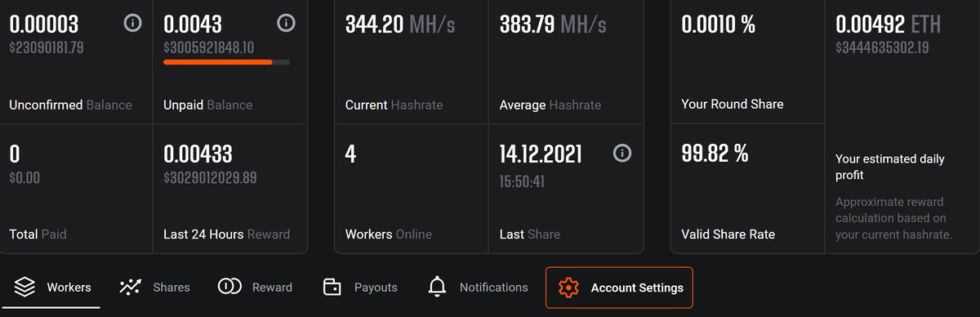
Task: Switch to the Shares tab
Action: [154, 287]
